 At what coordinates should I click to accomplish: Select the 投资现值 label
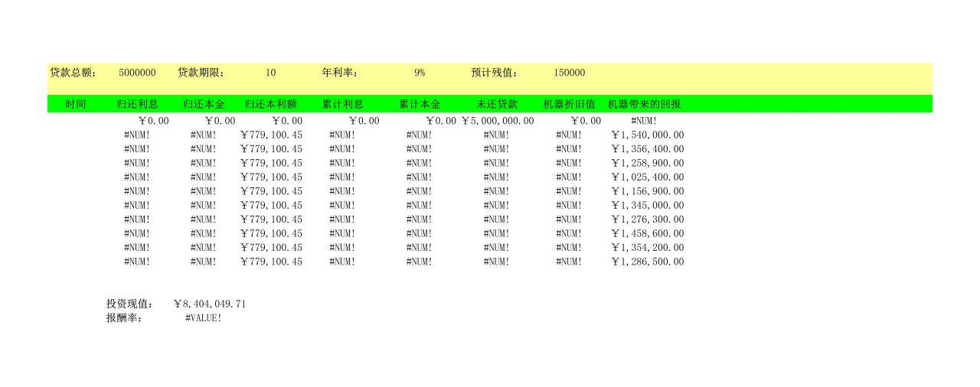(130, 304)
